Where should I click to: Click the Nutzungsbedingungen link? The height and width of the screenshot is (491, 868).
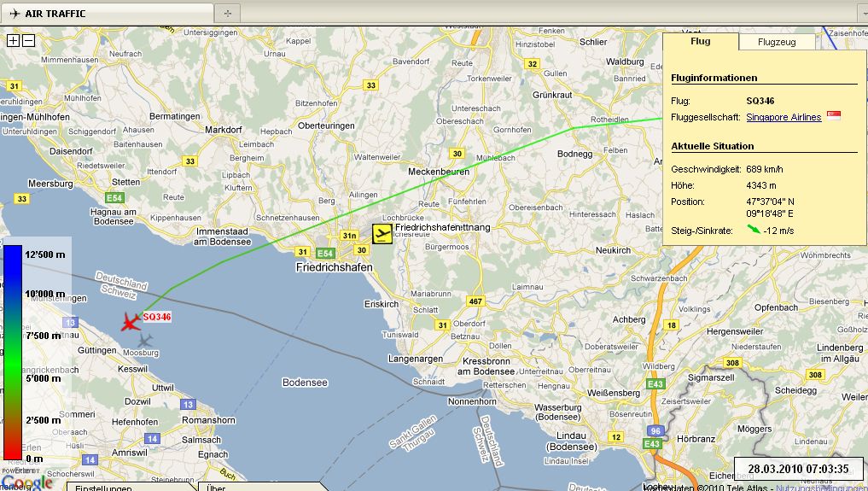click(822, 488)
